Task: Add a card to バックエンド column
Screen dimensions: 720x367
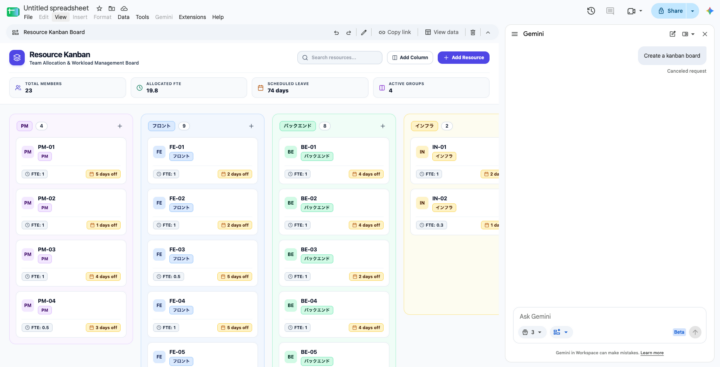Action: [382, 126]
